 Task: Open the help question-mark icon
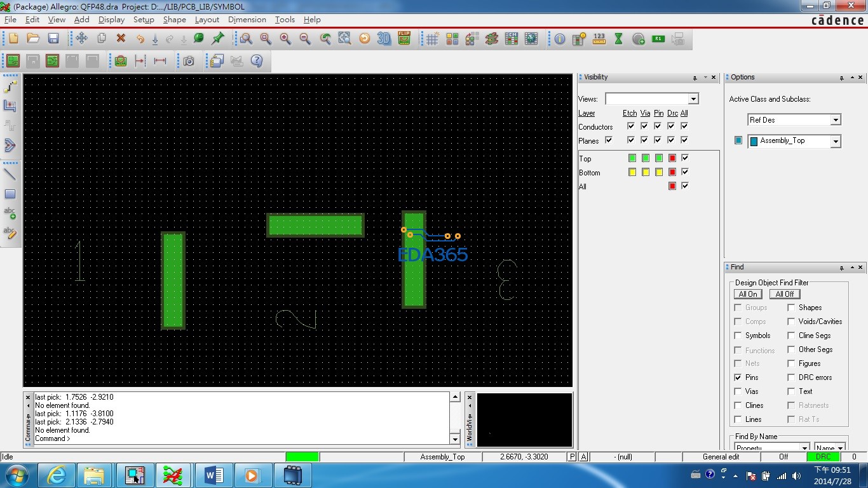pyautogui.click(x=257, y=61)
